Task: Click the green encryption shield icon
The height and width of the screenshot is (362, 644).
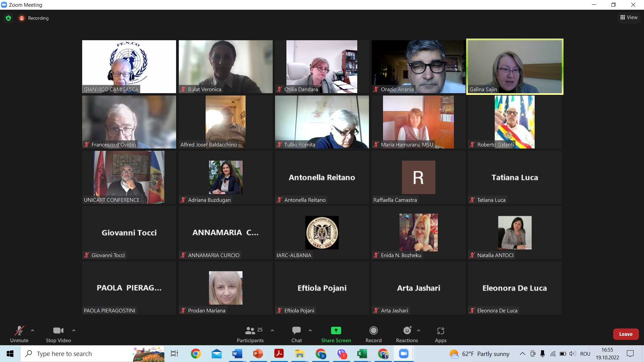Action: (8, 18)
